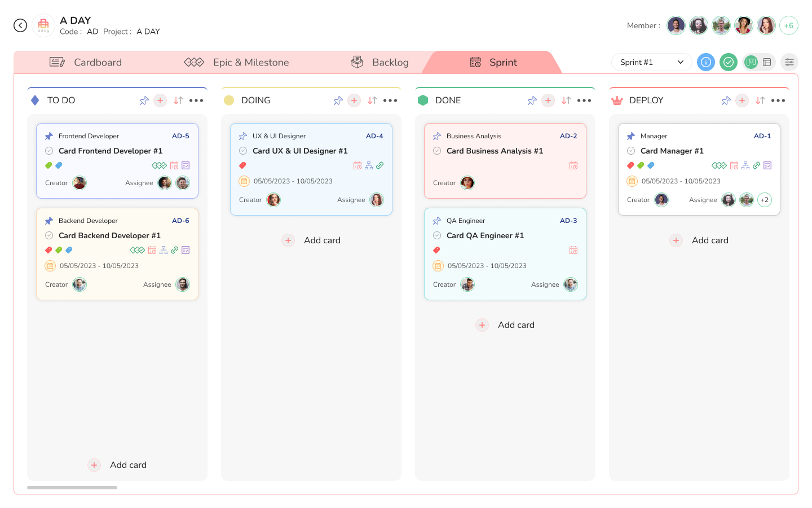The image size is (812, 508).
Task: Open the filter settings sliders icon
Action: [x=789, y=62]
